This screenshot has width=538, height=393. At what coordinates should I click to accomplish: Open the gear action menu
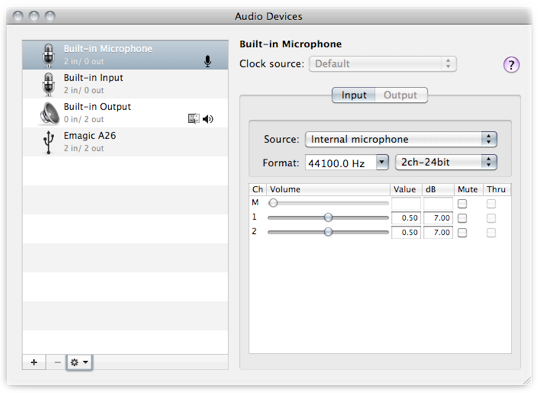tap(79, 362)
